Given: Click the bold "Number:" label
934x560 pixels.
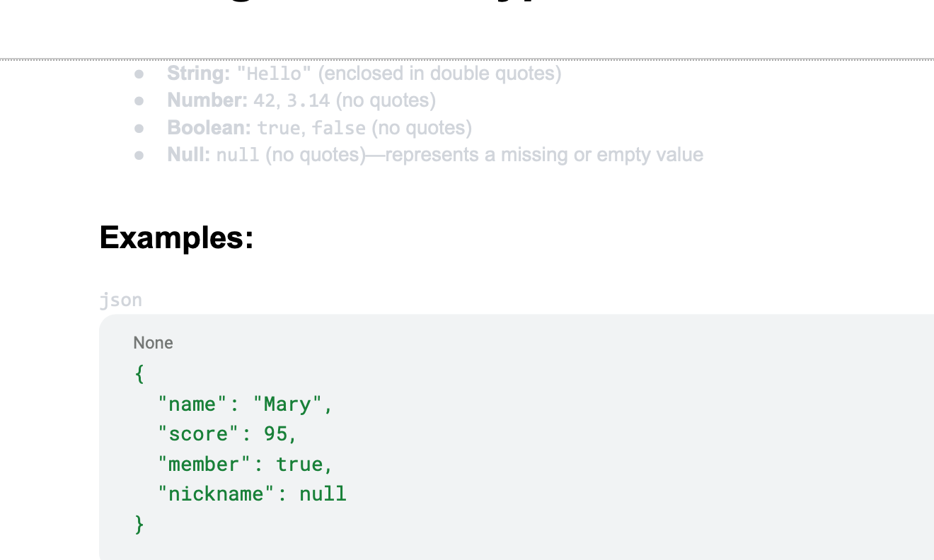Looking at the screenshot, I should (x=207, y=100).
